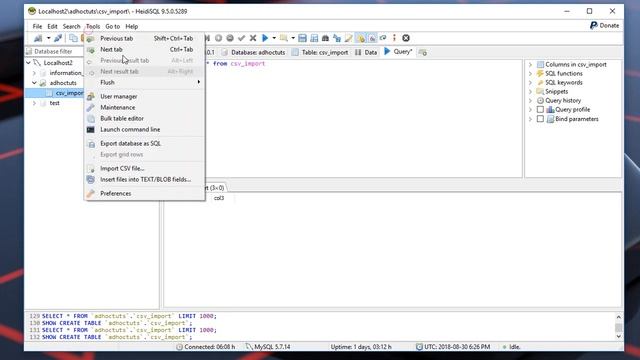Click the delete row minus-circle icon
Image resolution: width=640 pixels, height=360 pixels.
(230, 38)
